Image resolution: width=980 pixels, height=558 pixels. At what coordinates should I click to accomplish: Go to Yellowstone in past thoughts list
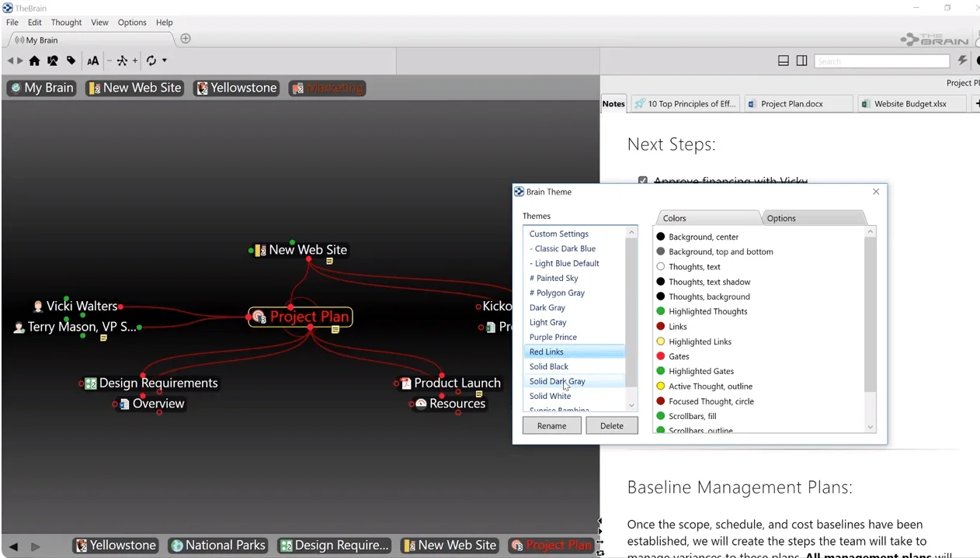tap(116, 546)
